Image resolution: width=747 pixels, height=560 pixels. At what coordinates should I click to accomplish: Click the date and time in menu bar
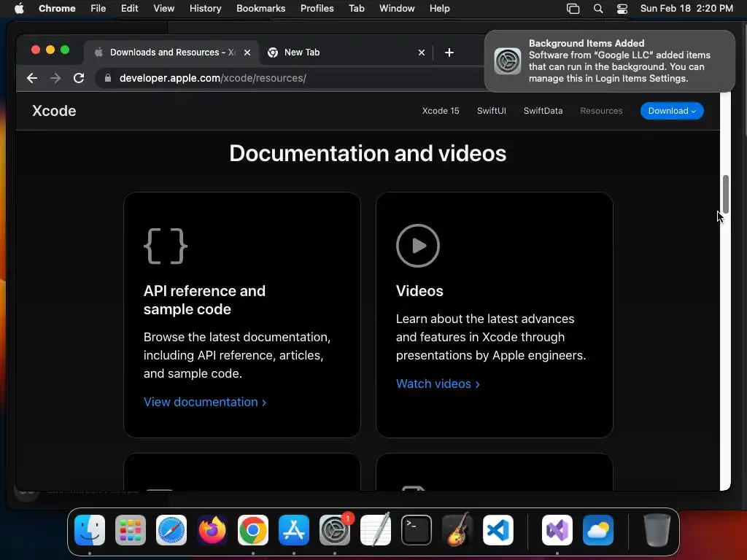[x=686, y=9]
